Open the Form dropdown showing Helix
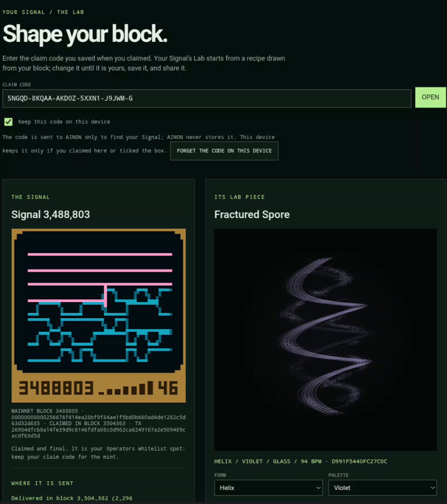447x504 pixels. [x=268, y=487]
